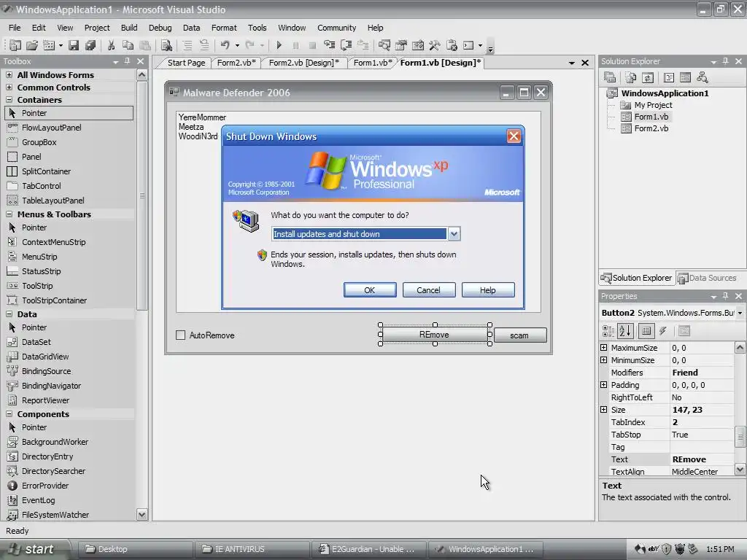Click OK in Shut Down Windows dialog
Viewport: 747px width, 560px height.
tap(370, 290)
